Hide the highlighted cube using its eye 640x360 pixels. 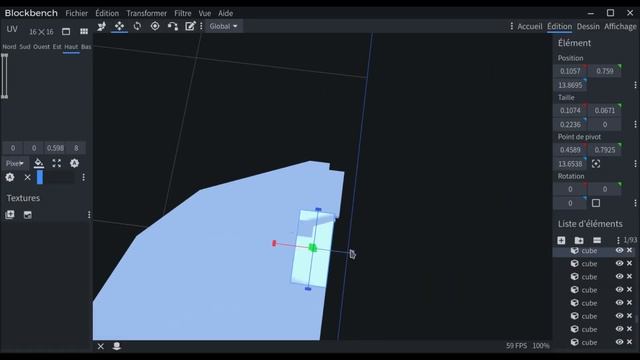pos(619,250)
